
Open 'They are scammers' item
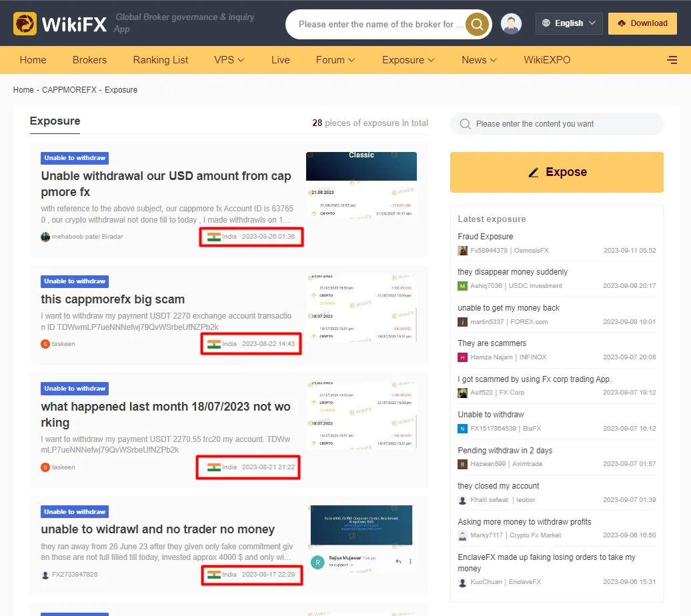[492, 344]
